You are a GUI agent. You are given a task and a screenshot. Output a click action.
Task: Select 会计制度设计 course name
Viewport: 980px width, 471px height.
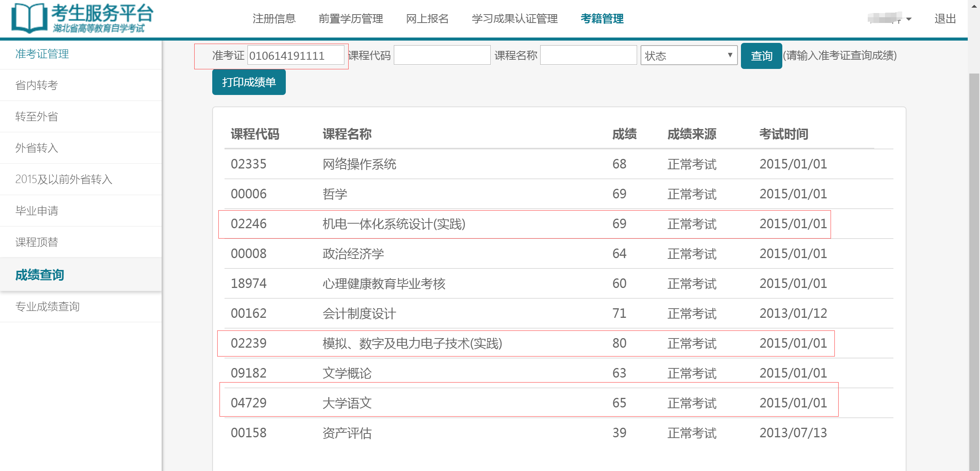click(x=359, y=313)
